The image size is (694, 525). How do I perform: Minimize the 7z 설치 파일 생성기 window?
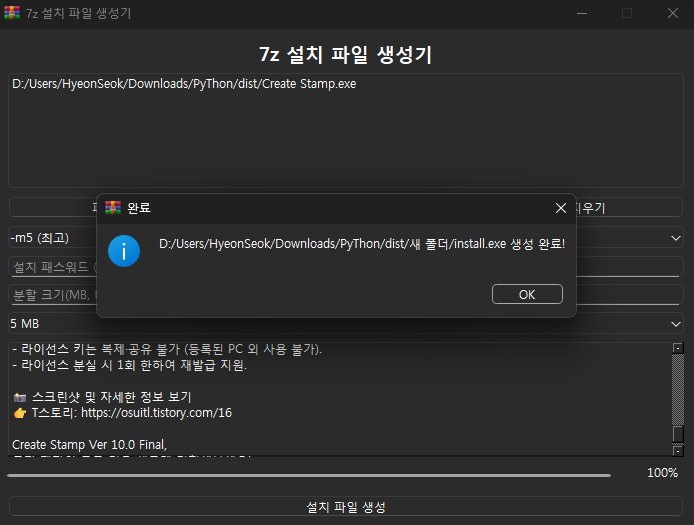pos(582,13)
